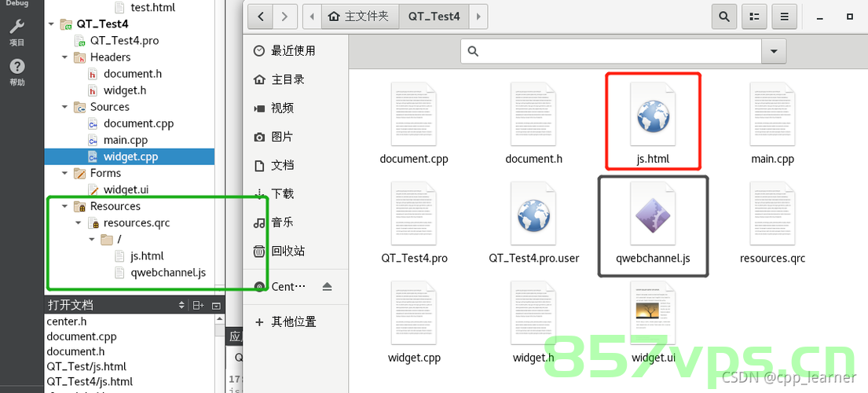868x393 pixels.
Task: Switch file manager to list view
Action: (753, 17)
